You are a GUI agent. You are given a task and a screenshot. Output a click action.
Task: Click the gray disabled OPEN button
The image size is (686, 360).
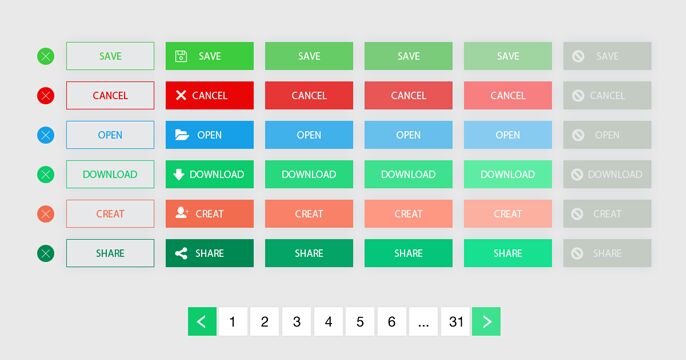pos(607,135)
